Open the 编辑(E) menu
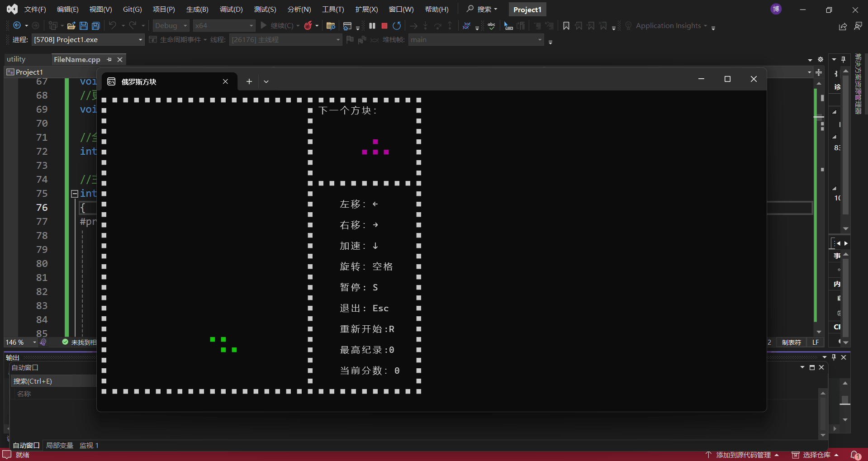Viewport: 868px width, 461px height. click(x=67, y=9)
